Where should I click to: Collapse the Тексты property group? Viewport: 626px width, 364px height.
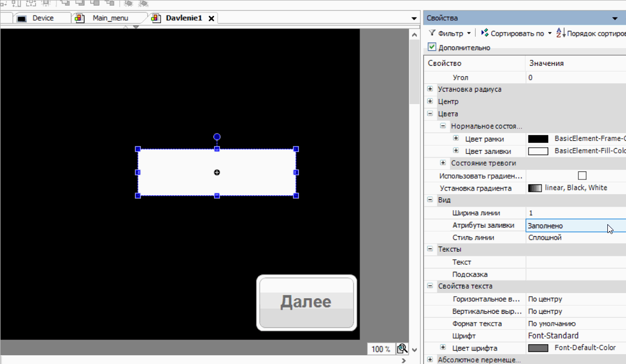[x=430, y=249]
